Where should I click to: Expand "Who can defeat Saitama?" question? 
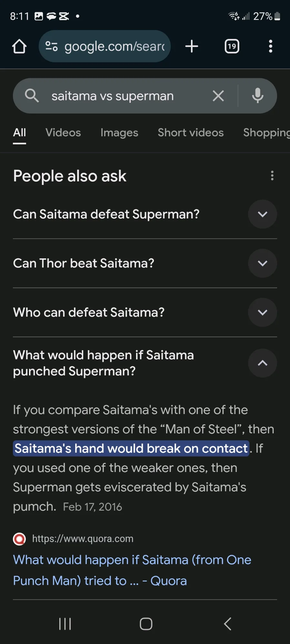pyautogui.click(x=262, y=312)
